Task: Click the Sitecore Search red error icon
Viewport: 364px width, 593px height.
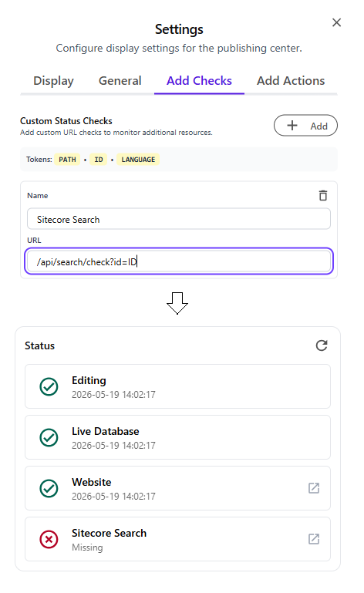Action: (x=49, y=539)
